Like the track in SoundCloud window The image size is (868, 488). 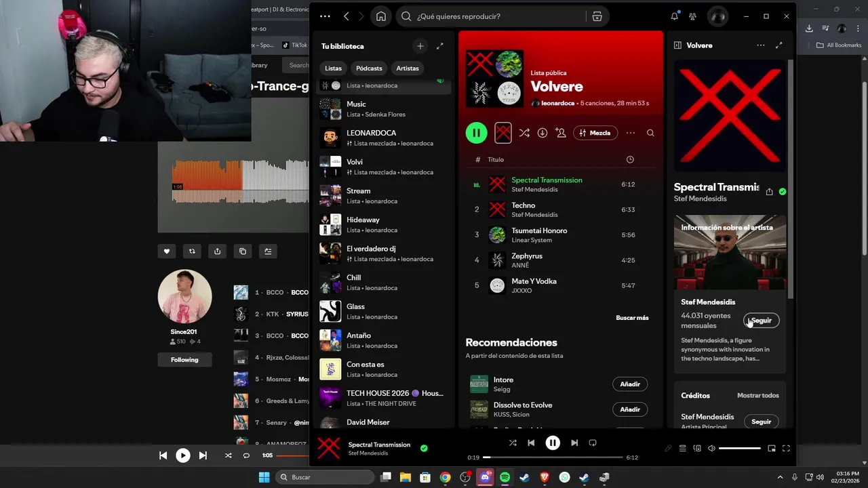pyautogui.click(x=167, y=251)
